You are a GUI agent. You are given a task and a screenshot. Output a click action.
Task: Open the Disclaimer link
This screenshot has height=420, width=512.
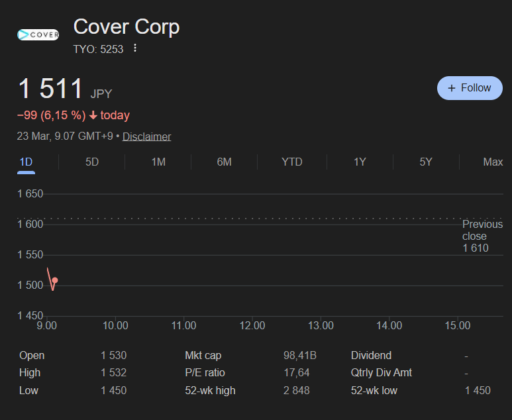[146, 136]
